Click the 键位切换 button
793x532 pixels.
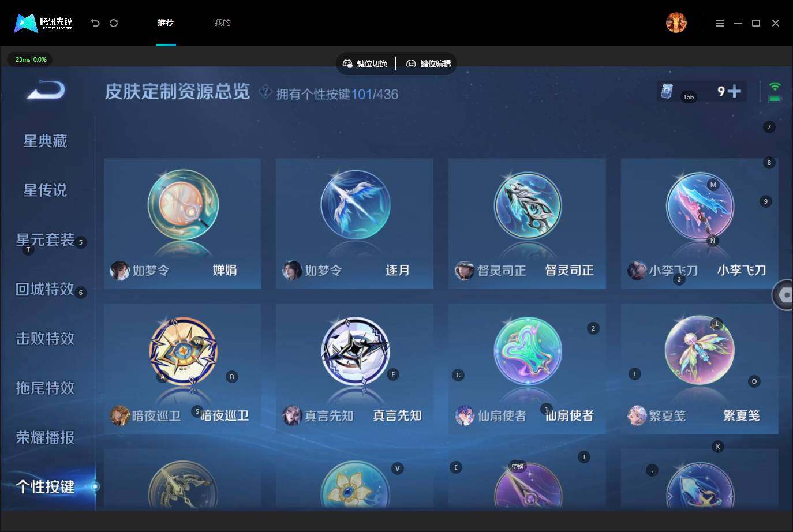click(365, 63)
